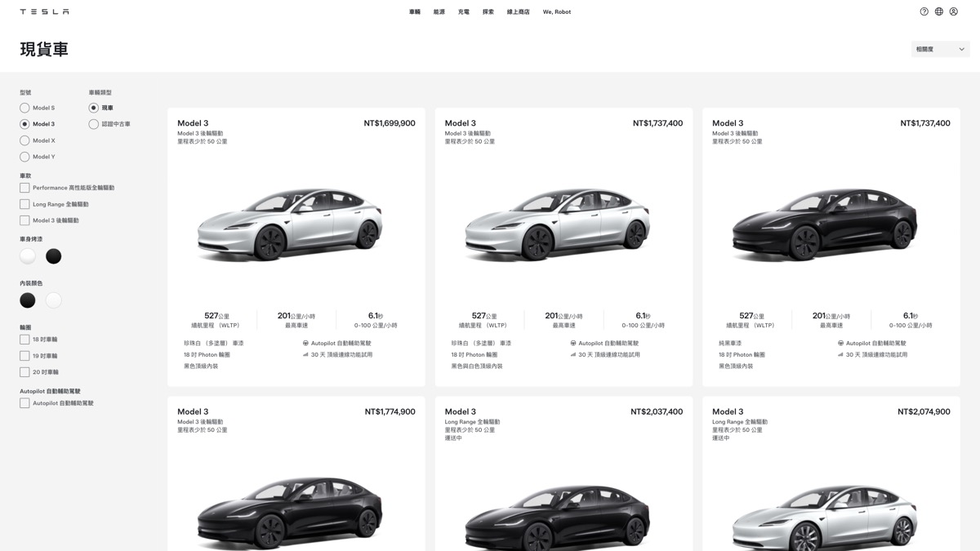Viewport: 980px width, 551px height.
Task: Check the 19 吋車輪 wheel filter
Action: [x=24, y=355]
